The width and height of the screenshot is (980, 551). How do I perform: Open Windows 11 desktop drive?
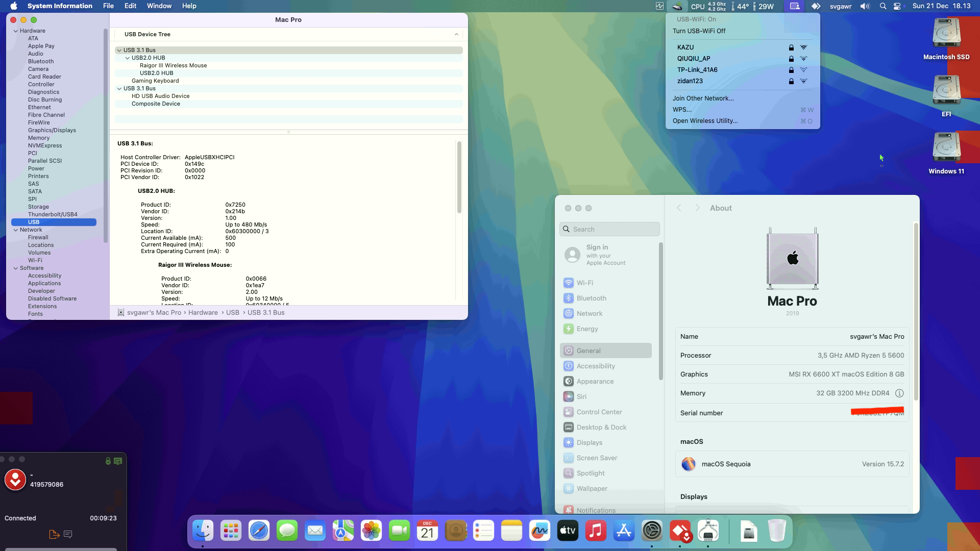tap(946, 153)
